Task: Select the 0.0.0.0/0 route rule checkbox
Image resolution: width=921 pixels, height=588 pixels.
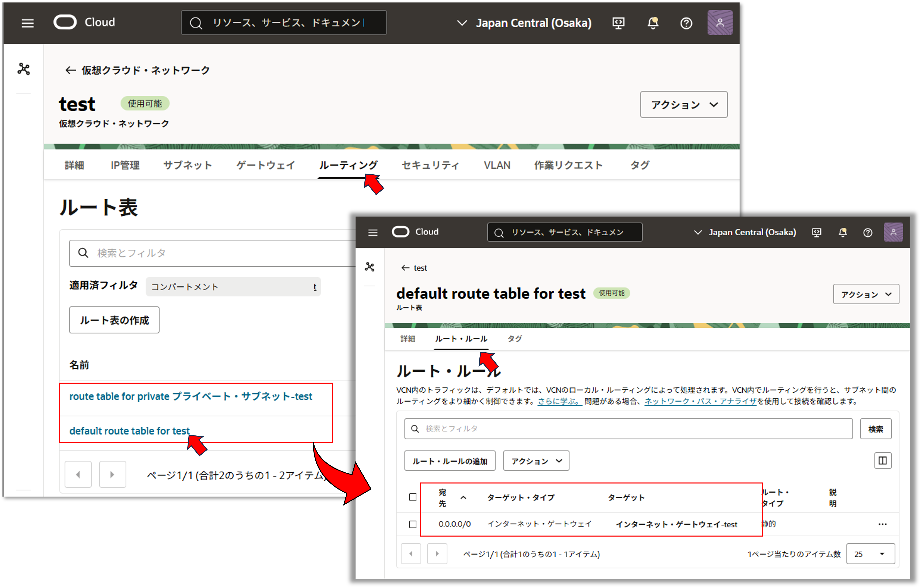Action: tap(413, 524)
